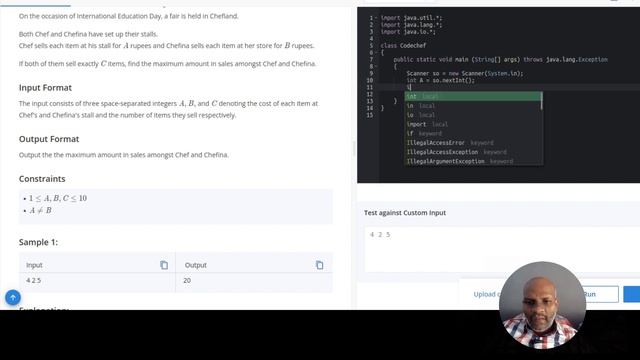Viewport: 640px width, 360px height.
Task: Copy the Sample 1 output
Action: tap(320, 265)
